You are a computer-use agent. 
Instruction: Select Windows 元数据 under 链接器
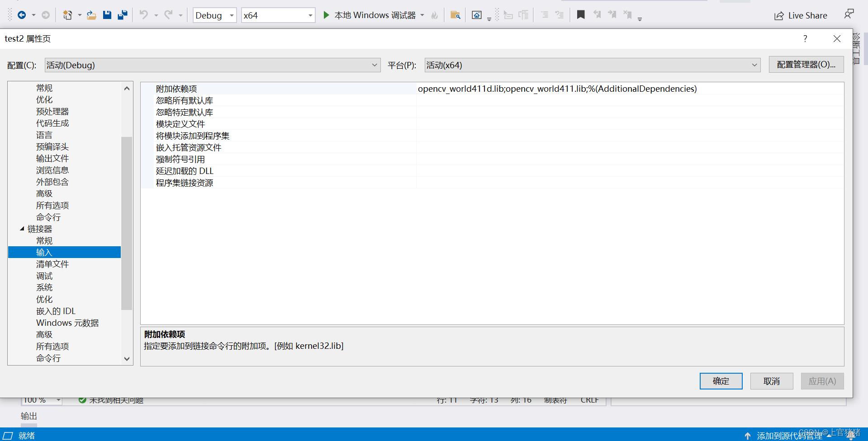(x=67, y=323)
